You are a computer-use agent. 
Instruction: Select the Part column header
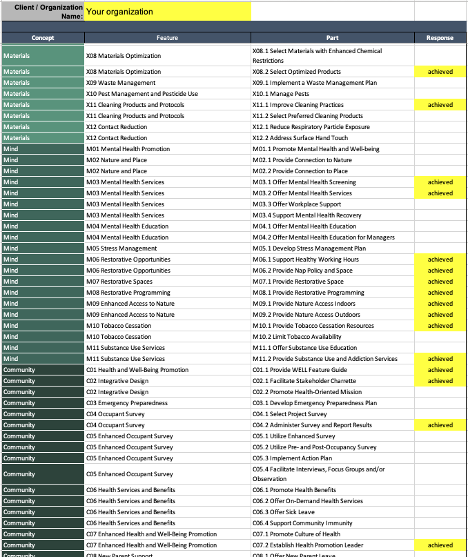click(x=333, y=38)
